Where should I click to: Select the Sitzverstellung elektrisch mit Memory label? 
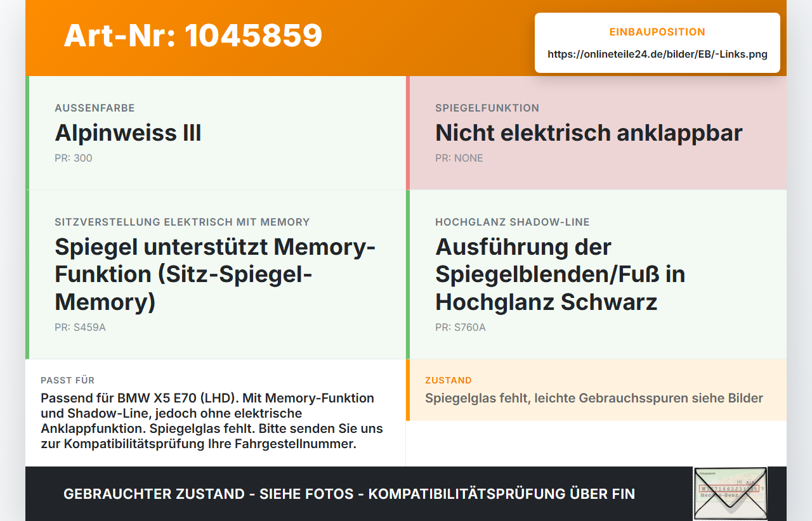pos(182,222)
